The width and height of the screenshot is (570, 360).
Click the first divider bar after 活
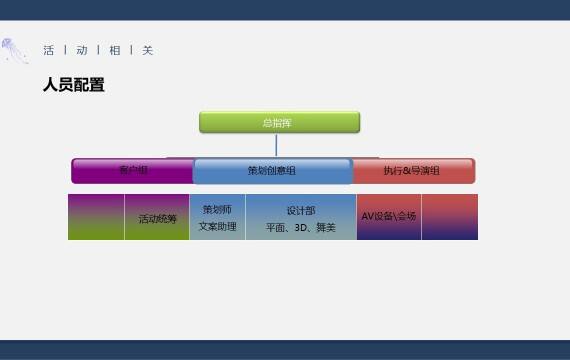[65, 50]
